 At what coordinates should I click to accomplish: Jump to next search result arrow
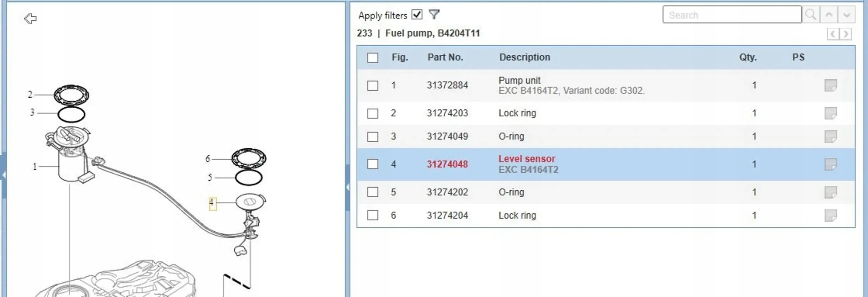click(x=846, y=15)
